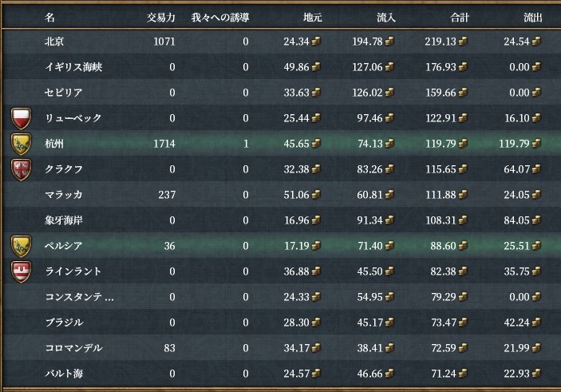Open the ラインラント shield icon
Screen dimensions: 561x392
(x=21, y=271)
